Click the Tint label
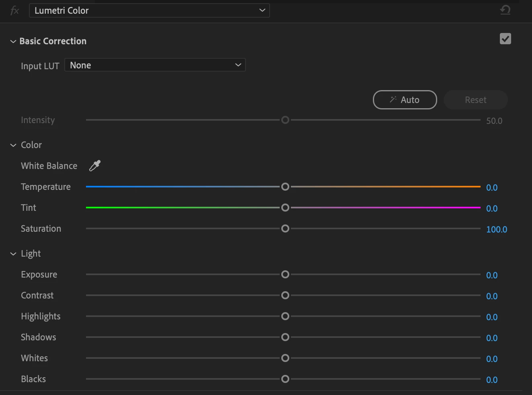Image resolution: width=532 pixels, height=395 pixels. click(29, 208)
